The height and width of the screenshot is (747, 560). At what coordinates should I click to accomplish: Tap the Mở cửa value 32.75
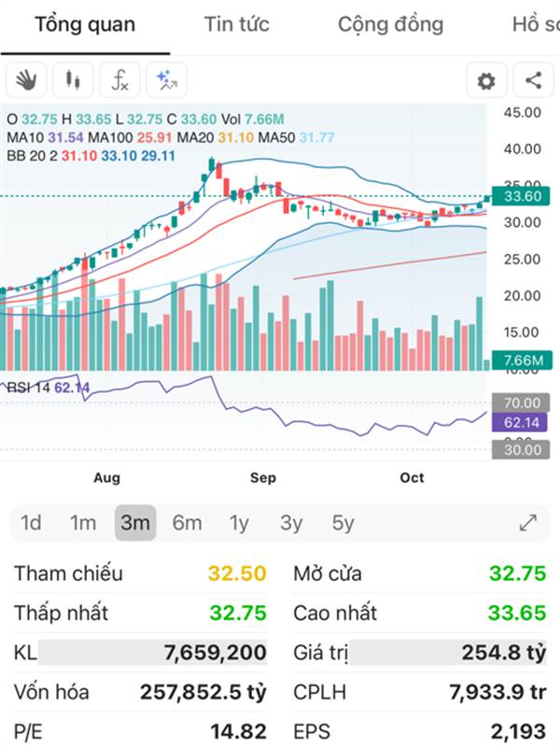517,573
